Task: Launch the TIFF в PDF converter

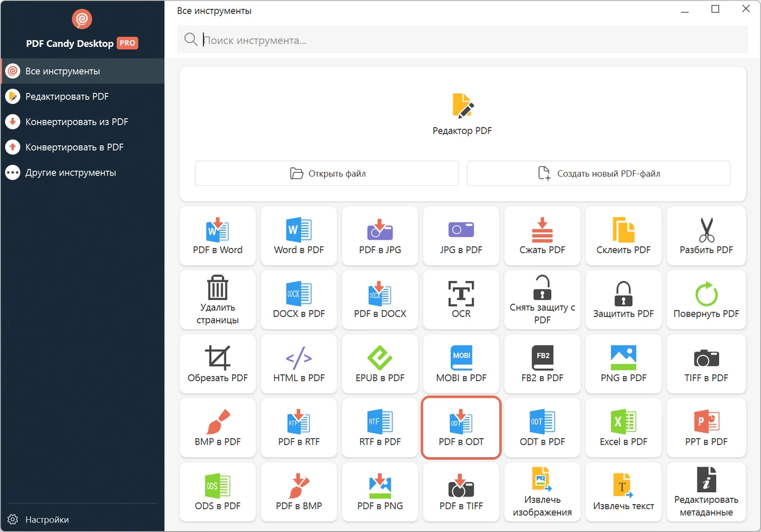Action: [706, 363]
